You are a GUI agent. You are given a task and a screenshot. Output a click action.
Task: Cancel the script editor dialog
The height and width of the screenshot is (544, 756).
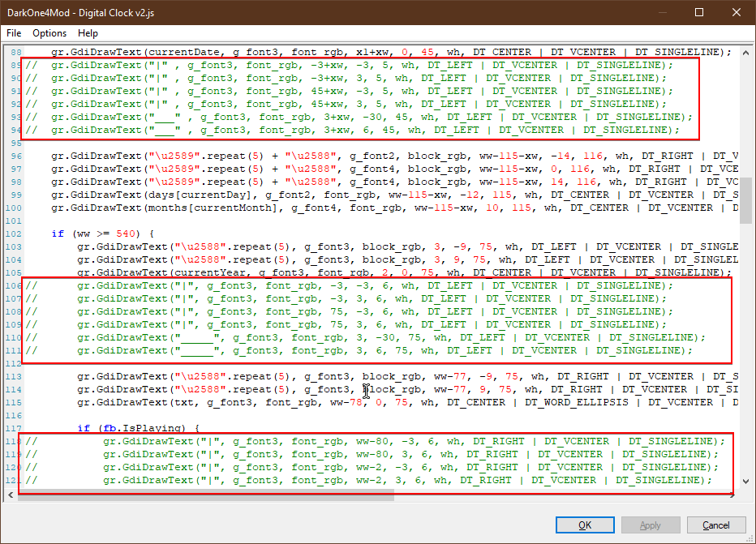tap(715, 525)
